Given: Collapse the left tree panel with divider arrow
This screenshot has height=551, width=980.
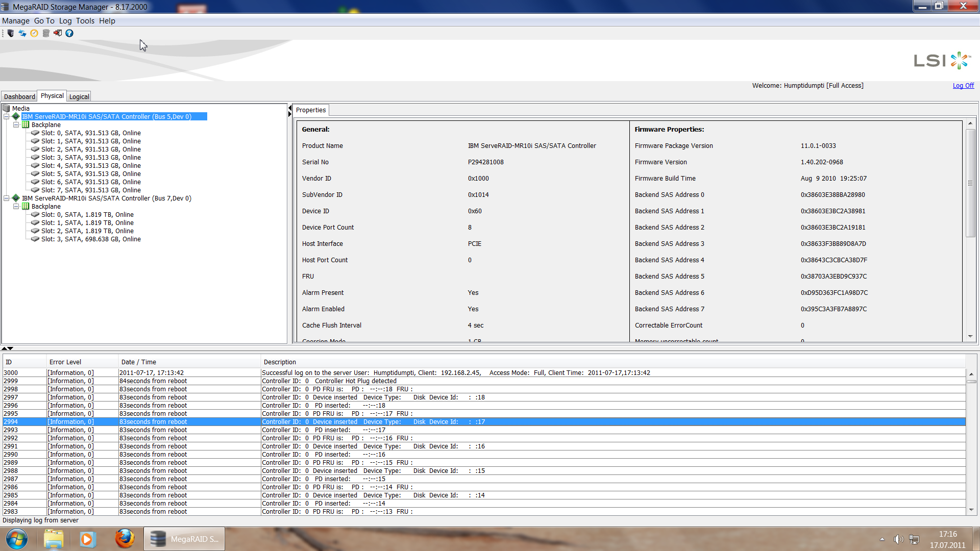Looking at the screenshot, I should (x=290, y=108).
